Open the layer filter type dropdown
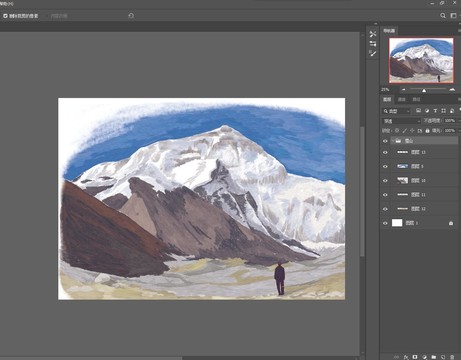 pyautogui.click(x=396, y=111)
